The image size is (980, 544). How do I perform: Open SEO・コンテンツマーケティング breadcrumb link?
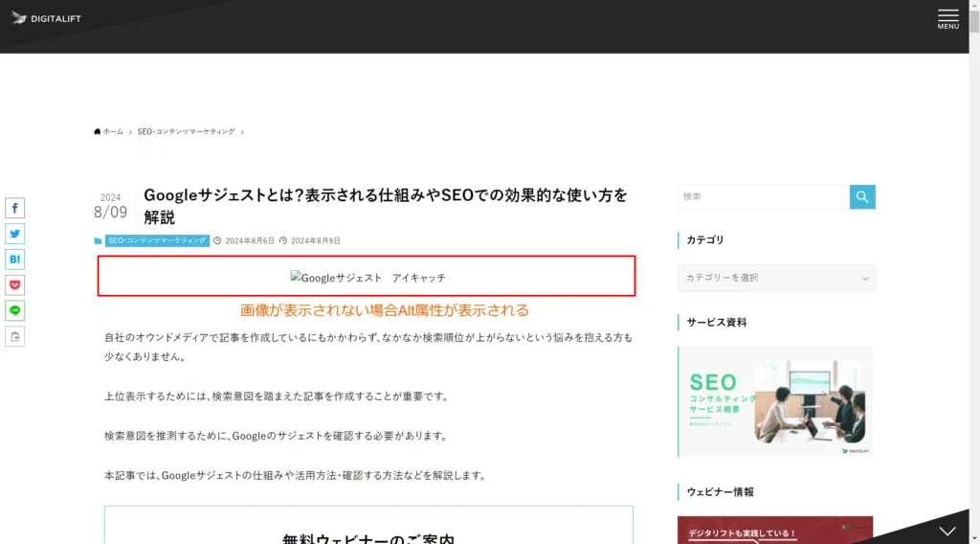[x=186, y=132]
